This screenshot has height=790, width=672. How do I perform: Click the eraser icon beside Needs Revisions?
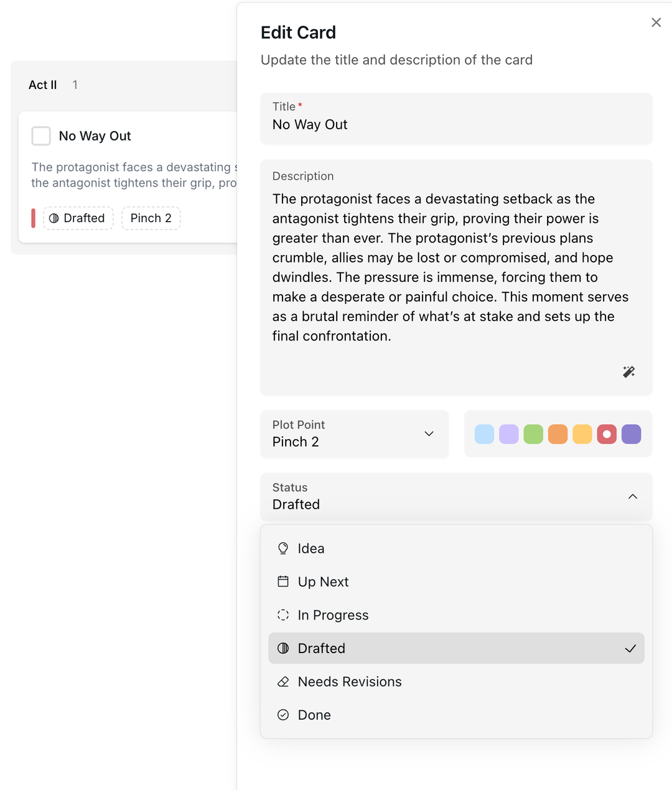283,682
